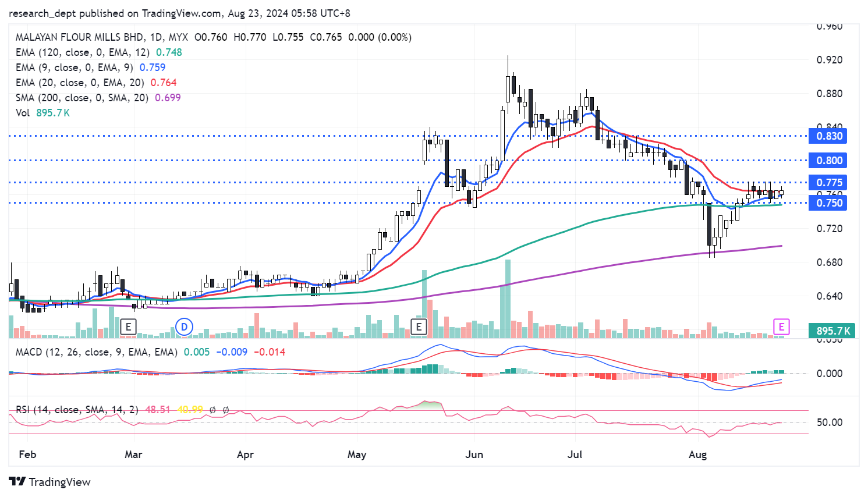Select the 0.775 horizontal line price label

point(829,183)
